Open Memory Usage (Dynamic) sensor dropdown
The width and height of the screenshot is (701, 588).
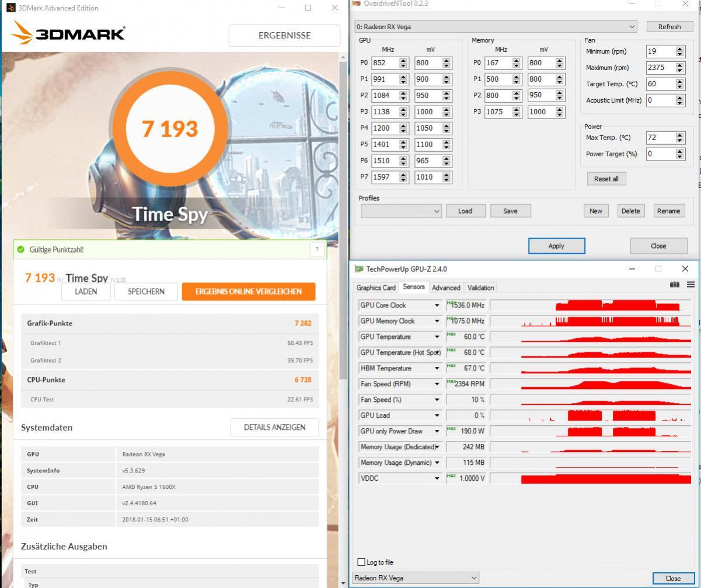tap(437, 463)
